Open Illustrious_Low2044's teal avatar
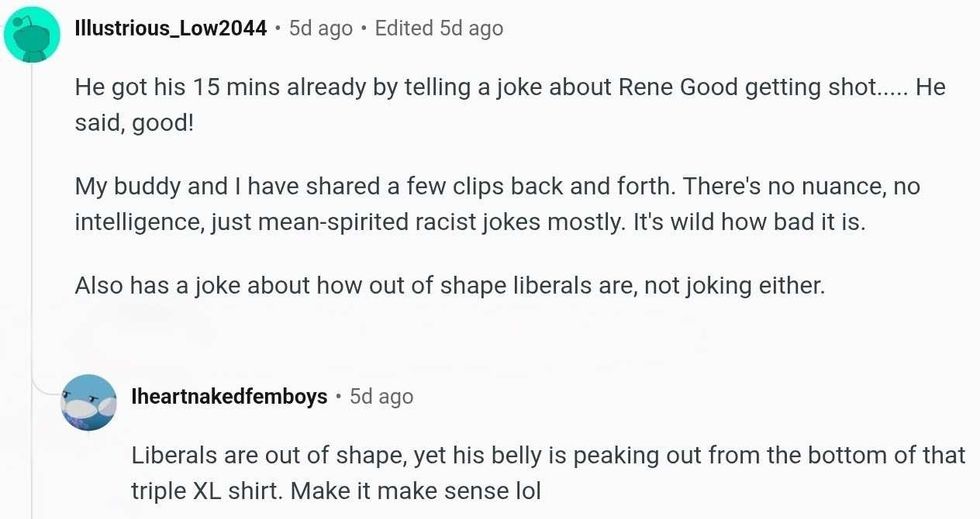 pos(32,34)
